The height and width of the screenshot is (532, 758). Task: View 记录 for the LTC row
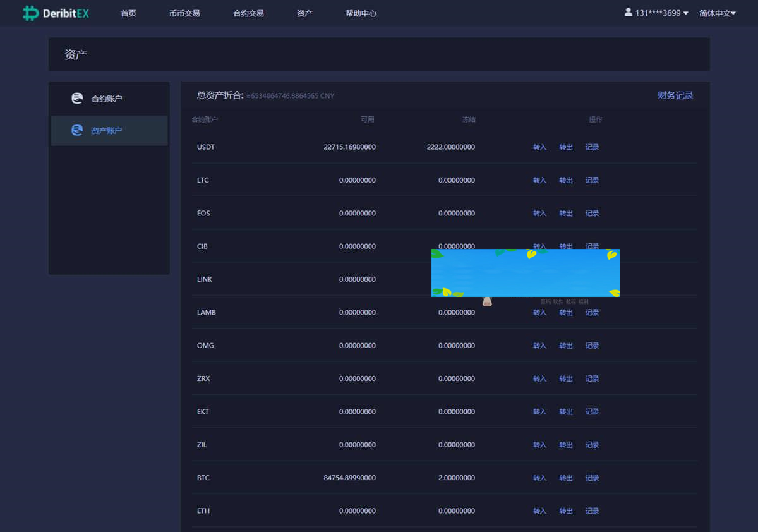pos(592,181)
